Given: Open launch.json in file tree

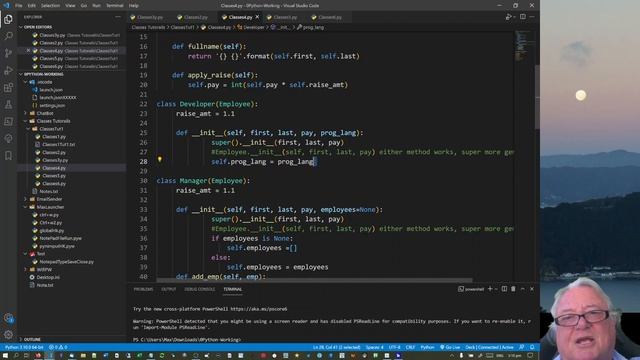Looking at the screenshot, I should [51, 90].
